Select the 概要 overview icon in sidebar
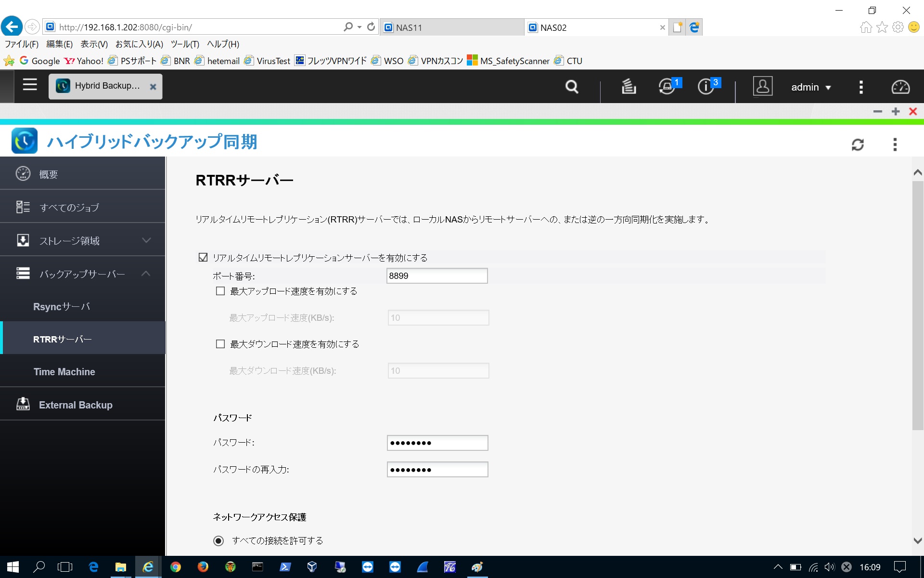Screen dimensions: 924x578 tap(23, 173)
